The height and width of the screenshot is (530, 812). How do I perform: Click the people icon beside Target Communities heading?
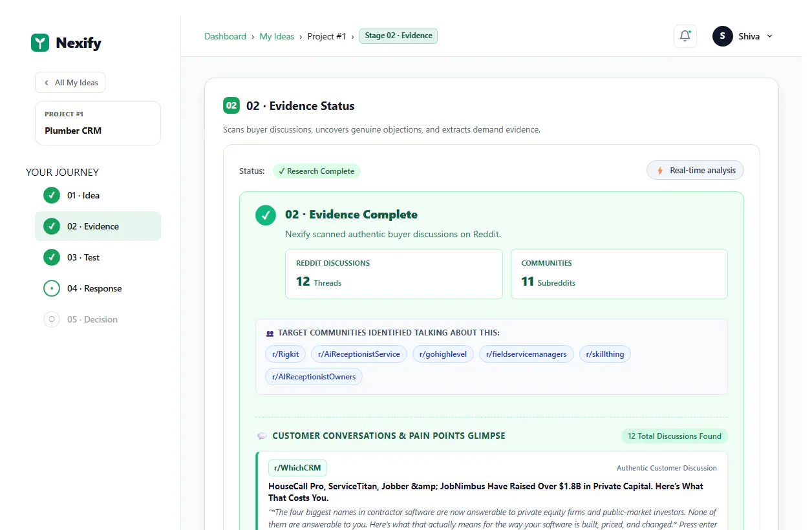270,334
